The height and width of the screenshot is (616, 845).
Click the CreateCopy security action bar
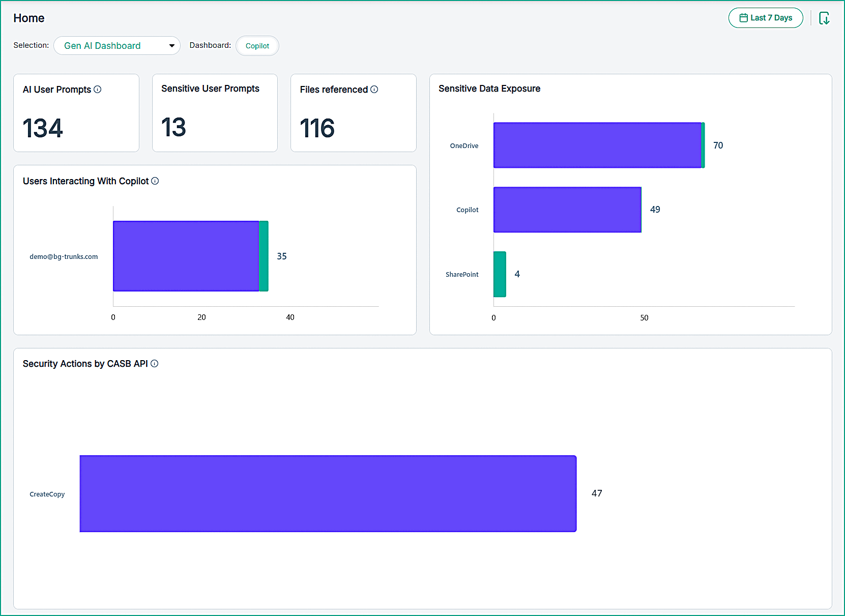(x=328, y=493)
